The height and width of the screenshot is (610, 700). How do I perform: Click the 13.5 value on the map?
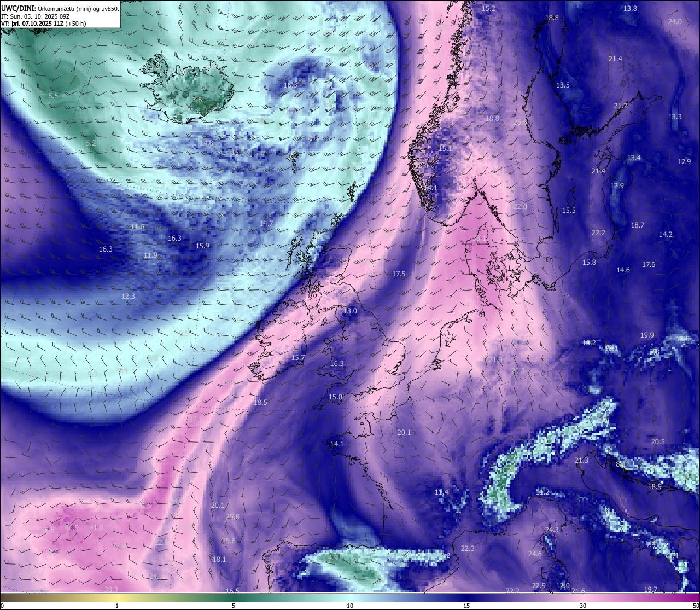(x=563, y=85)
